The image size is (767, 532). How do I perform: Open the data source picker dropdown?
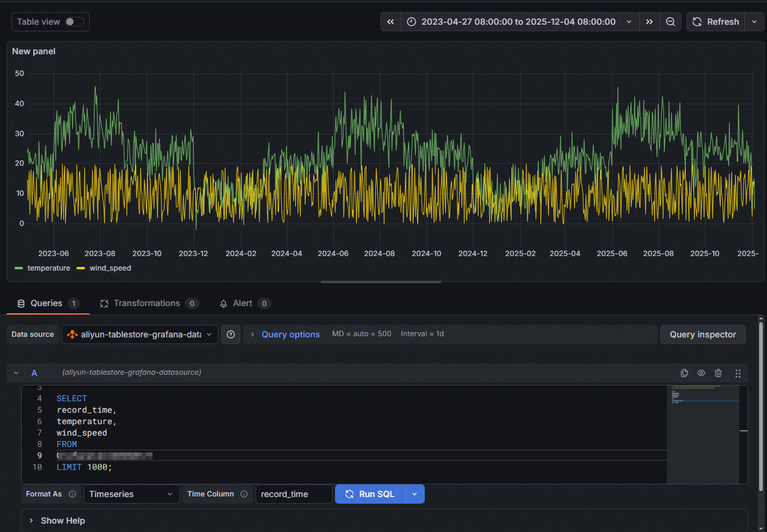click(x=140, y=334)
